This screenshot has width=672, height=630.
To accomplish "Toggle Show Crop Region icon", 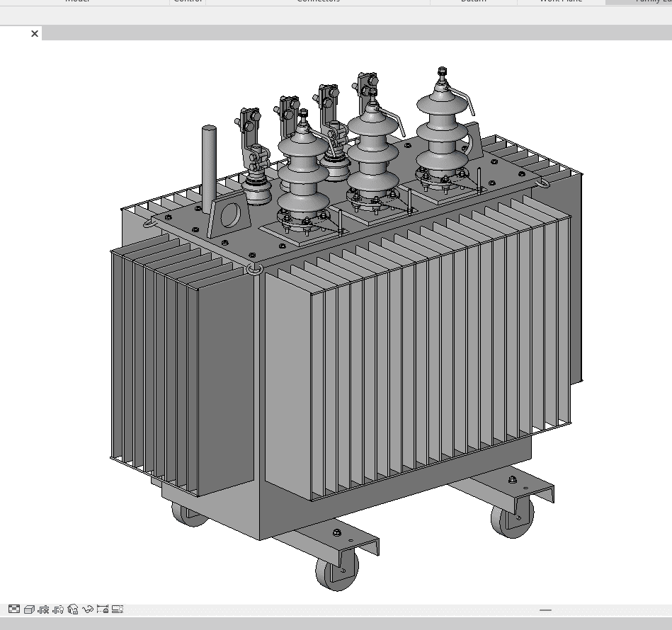I will 59,609.
